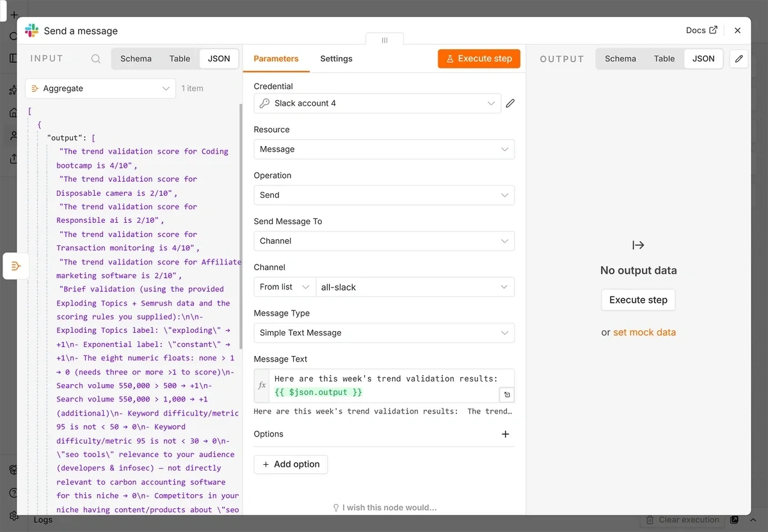Screen dimensions: 768x532
Task: Click the orange Execute step button
Action: [x=479, y=58]
